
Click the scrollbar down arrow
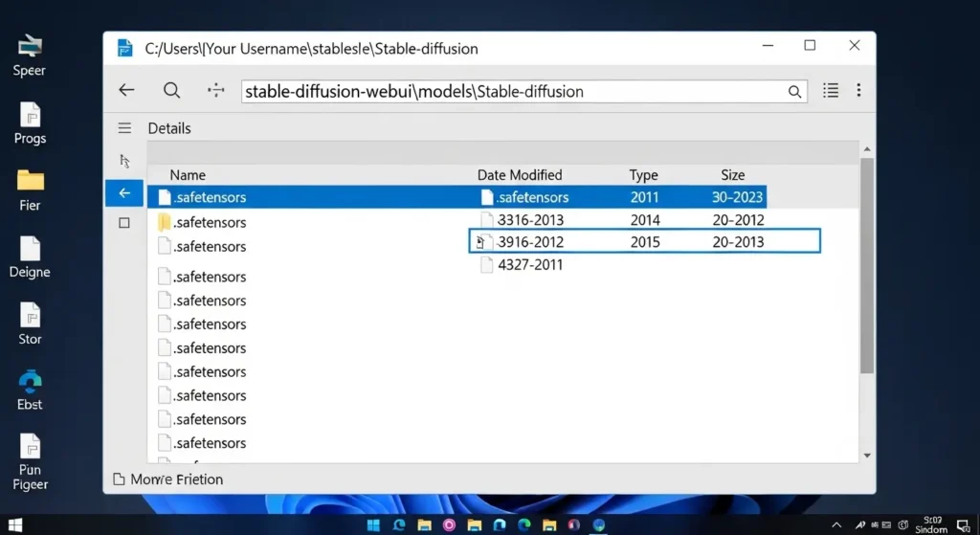tap(867, 455)
